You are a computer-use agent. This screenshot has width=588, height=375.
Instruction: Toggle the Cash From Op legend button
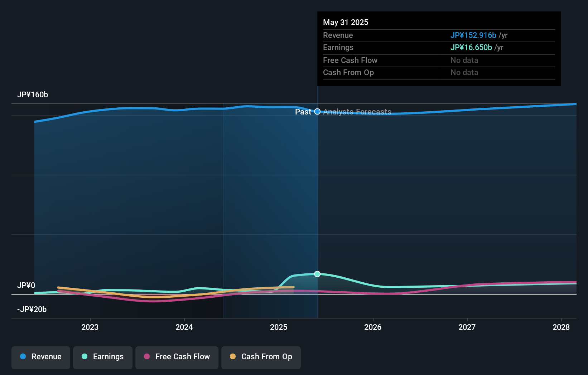tap(261, 357)
